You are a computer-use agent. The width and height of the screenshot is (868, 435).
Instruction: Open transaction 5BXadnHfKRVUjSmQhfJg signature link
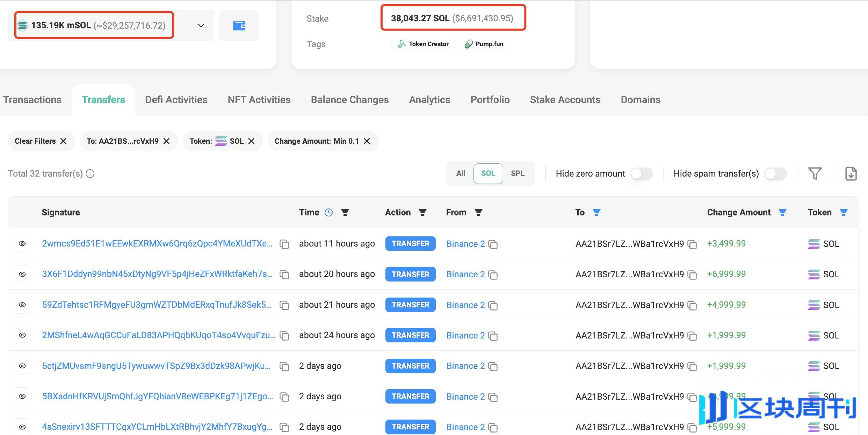[158, 397]
